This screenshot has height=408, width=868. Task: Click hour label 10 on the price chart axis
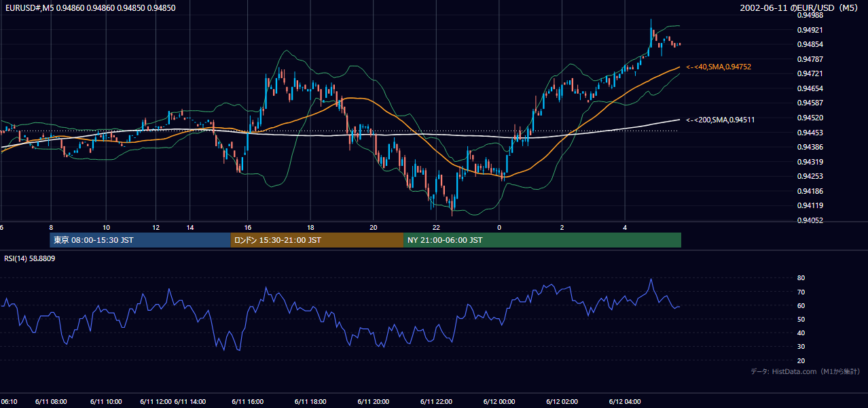coord(106,228)
